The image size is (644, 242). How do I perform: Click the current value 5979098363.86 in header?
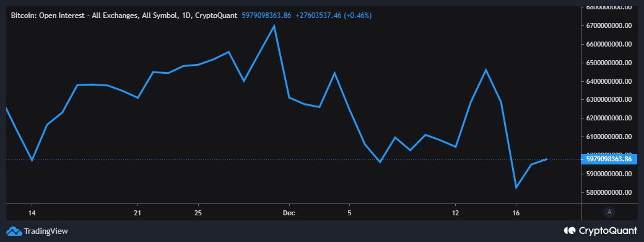point(266,16)
